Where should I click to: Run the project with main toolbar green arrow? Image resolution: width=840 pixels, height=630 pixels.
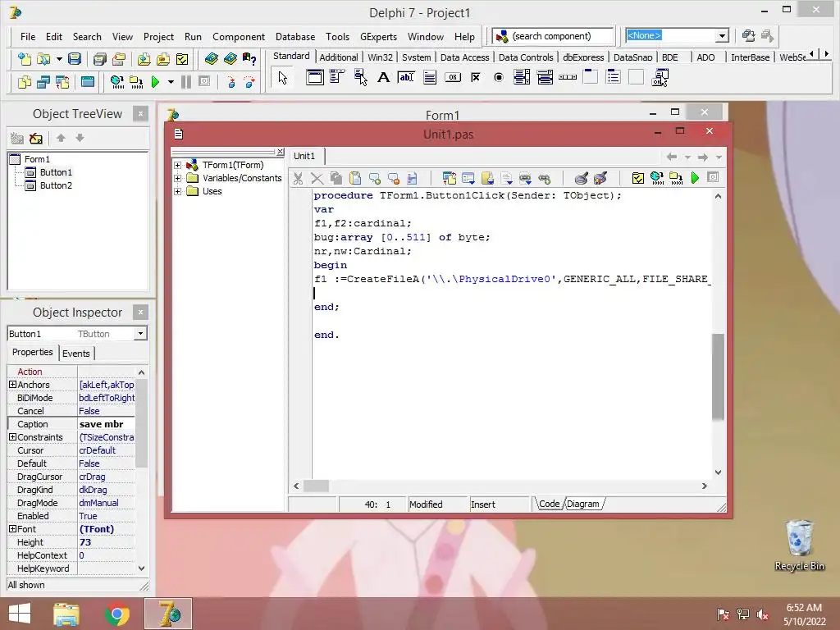click(x=155, y=82)
